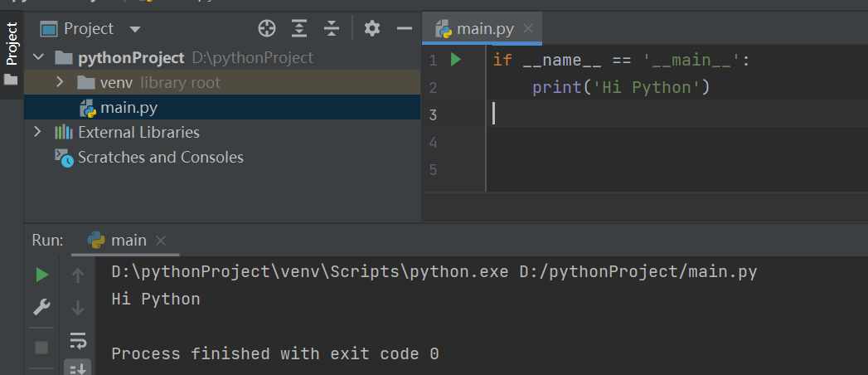The image size is (868, 375).
Task: Select Scratches and Consoles in tree
Action: tap(160, 157)
